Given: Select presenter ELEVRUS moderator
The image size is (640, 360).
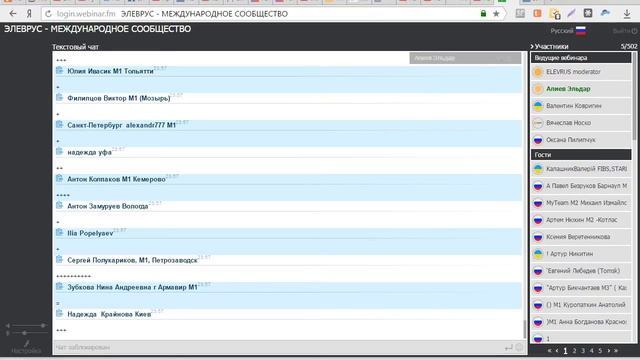Looking at the screenshot, I should (x=581, y=72).
